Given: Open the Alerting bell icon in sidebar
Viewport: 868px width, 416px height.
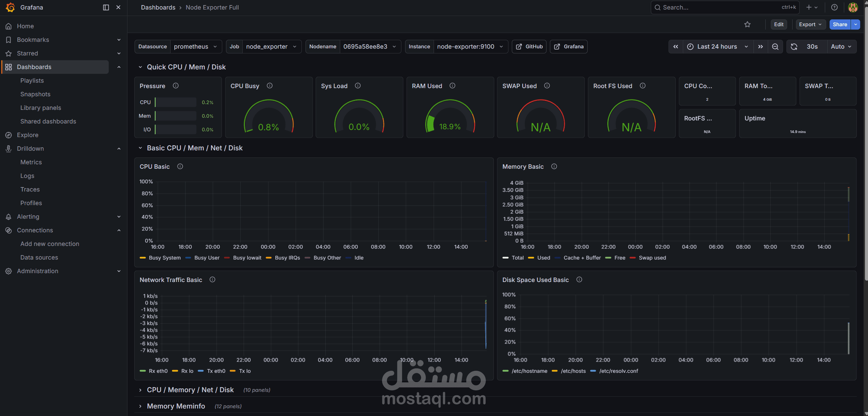Looking at the screenshot, I should tap(8, 216).
